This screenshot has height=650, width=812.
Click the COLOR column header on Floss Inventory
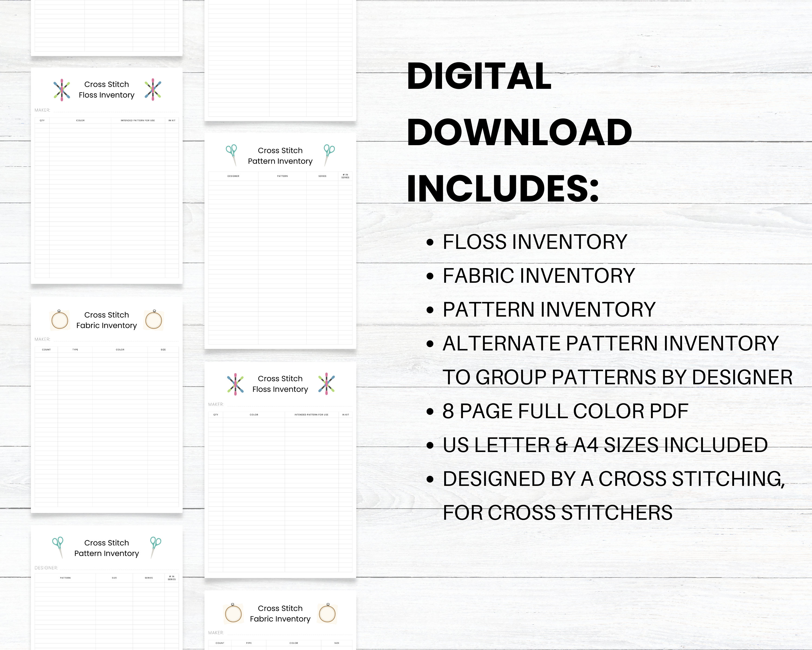(x=80, y=121)
